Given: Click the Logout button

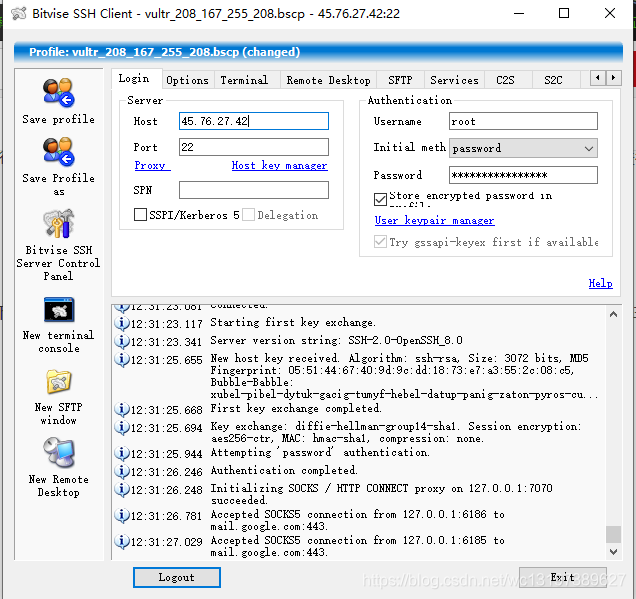Looking at the screenshot, I should tap(177, 577).
